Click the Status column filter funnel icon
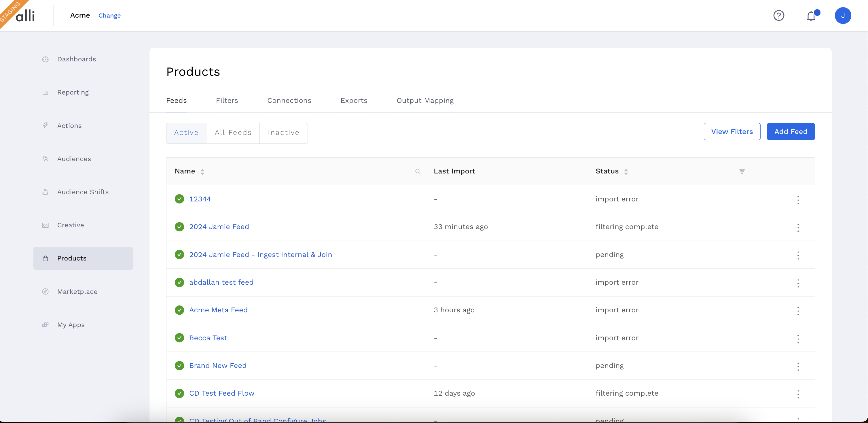 tap(742, 171)
